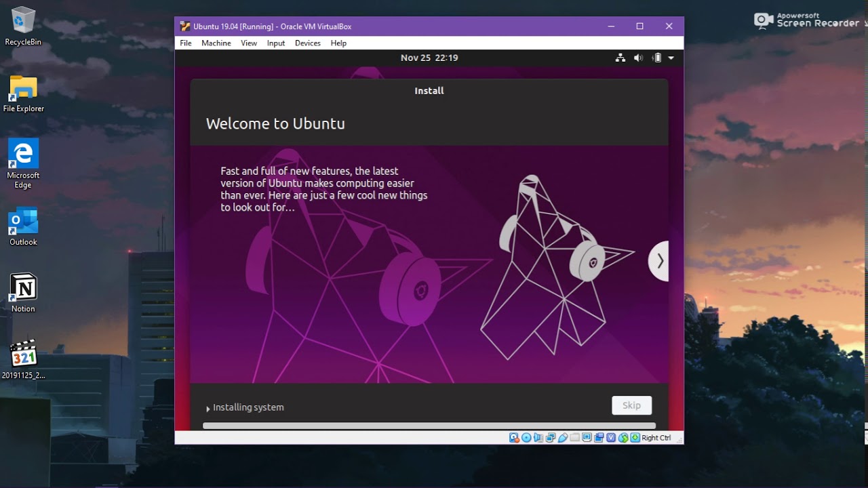The height and width of the screenshot is (488, 868).
Task: Minimize the VirtualBox window
Action: tap(611, 26)
